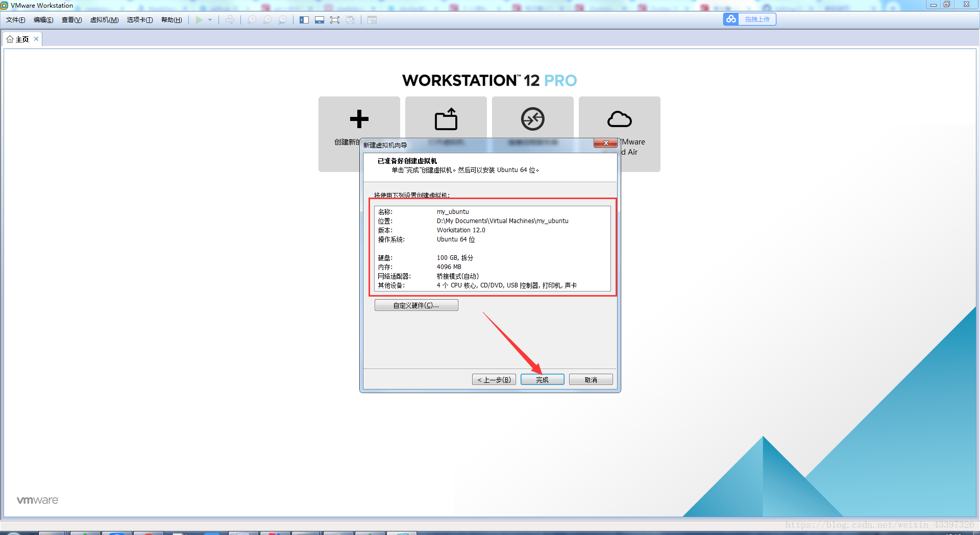Click the Unity mode toolbar icon
The image size is (980, 535).
click(350, 20)
